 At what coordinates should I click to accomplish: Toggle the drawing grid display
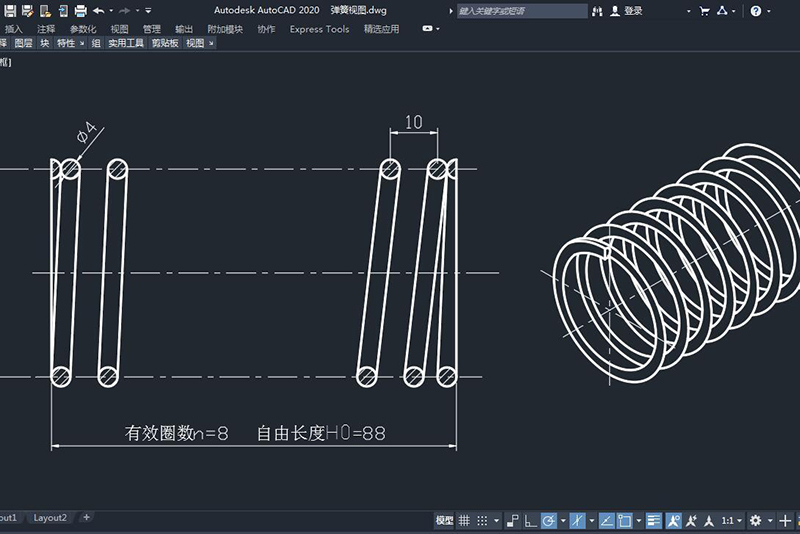click(464, 521)
